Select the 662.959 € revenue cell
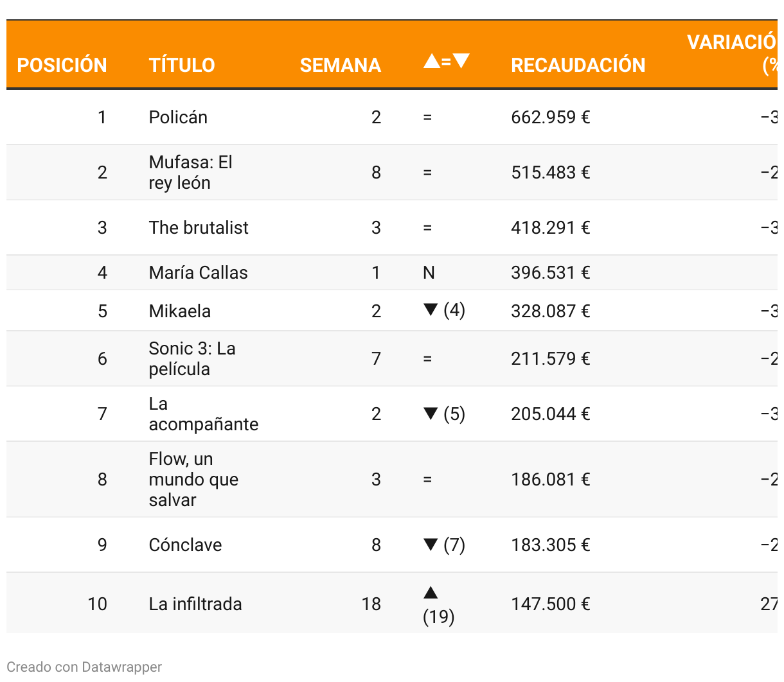 (x=551, y=117)
